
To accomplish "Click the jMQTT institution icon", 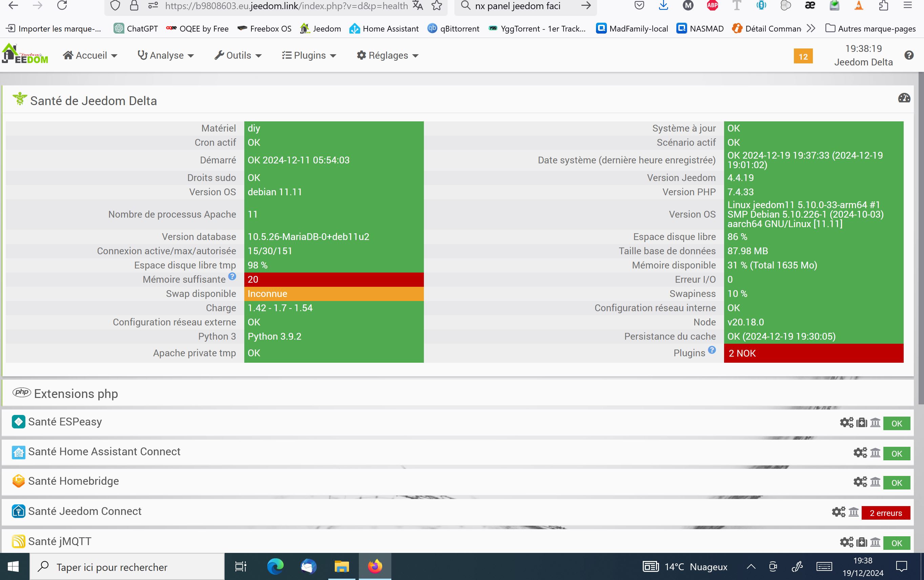I will tap(875, 542).
